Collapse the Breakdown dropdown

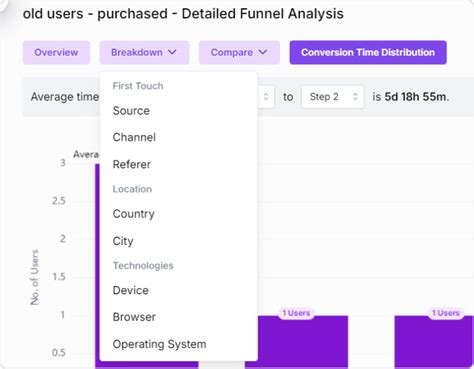[144, 52]
